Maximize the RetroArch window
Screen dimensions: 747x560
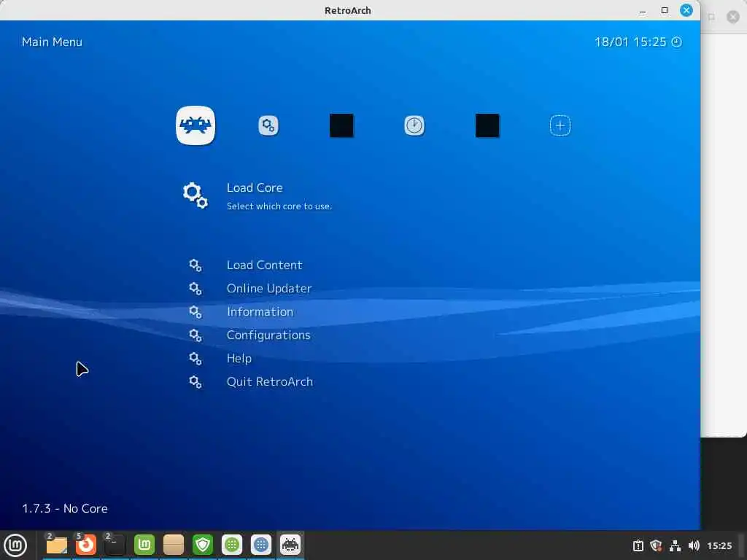click(x=665, y=10)
